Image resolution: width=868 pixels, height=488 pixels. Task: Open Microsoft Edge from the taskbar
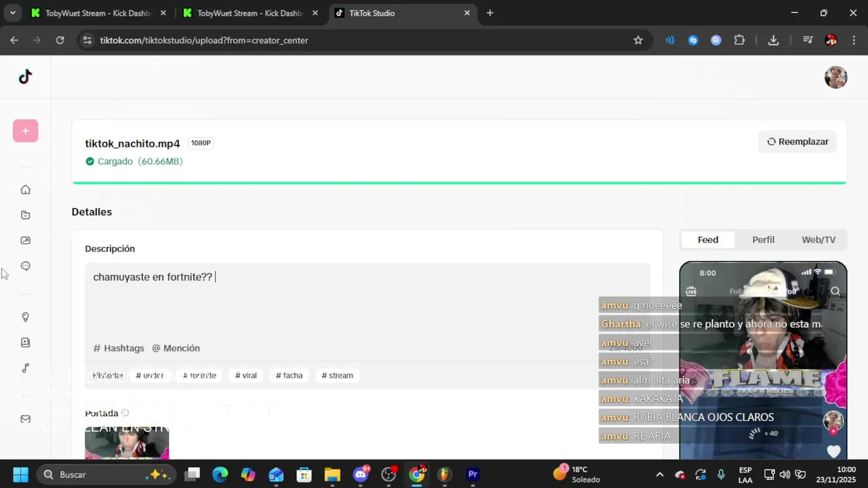pos(220,474)
